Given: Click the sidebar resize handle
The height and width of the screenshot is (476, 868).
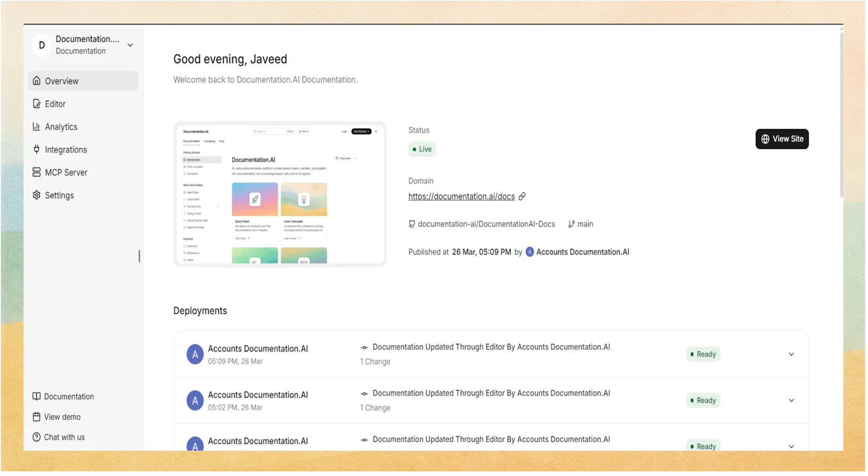Looking at the screenshot, I should [x=139, y=257].
